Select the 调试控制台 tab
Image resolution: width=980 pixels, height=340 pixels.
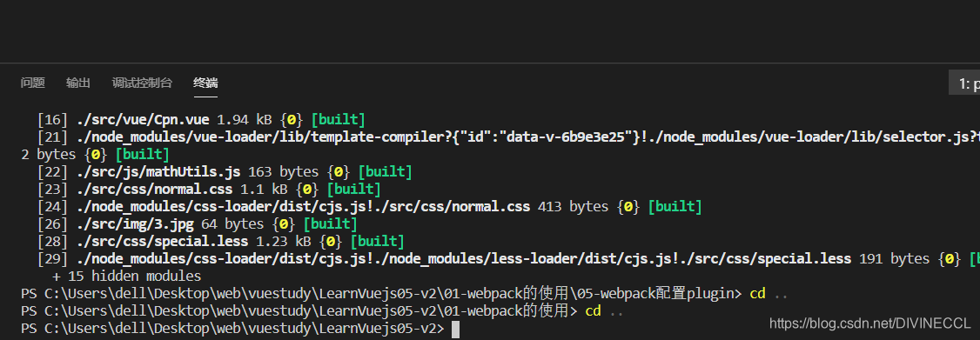coord(142,83)
